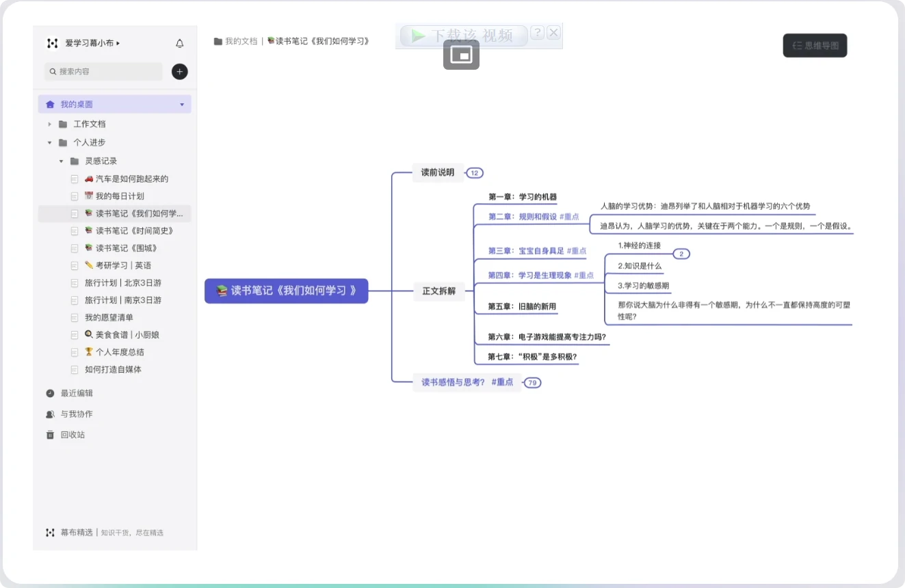
Task: Select the 3.学习的敏感期 node
Action: click(x=643, y=286)
